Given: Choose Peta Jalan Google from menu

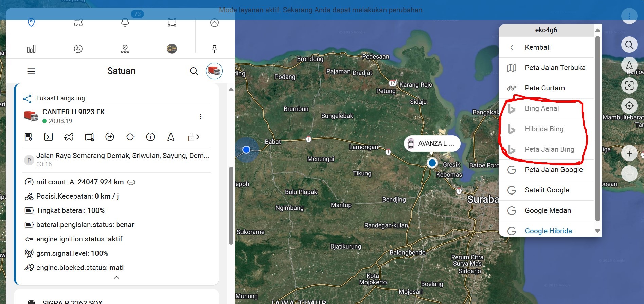Looking at the screenshot, I should click(553, 170).
